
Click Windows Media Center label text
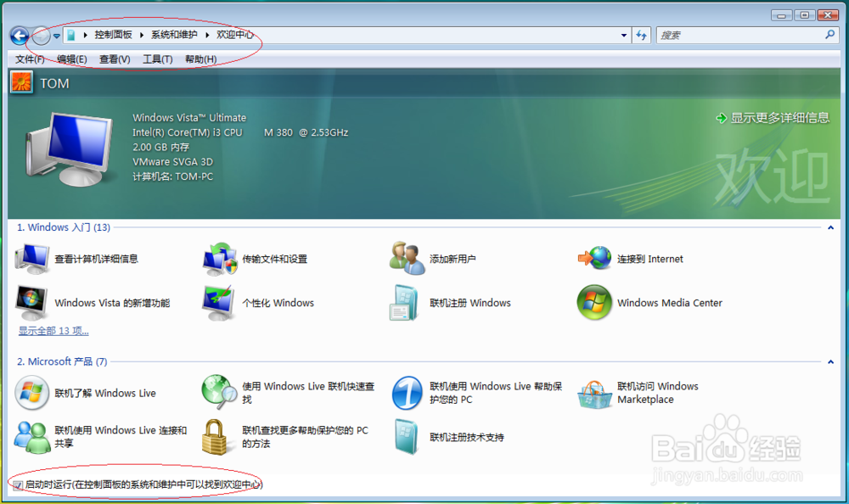click(x=670, y=303)
